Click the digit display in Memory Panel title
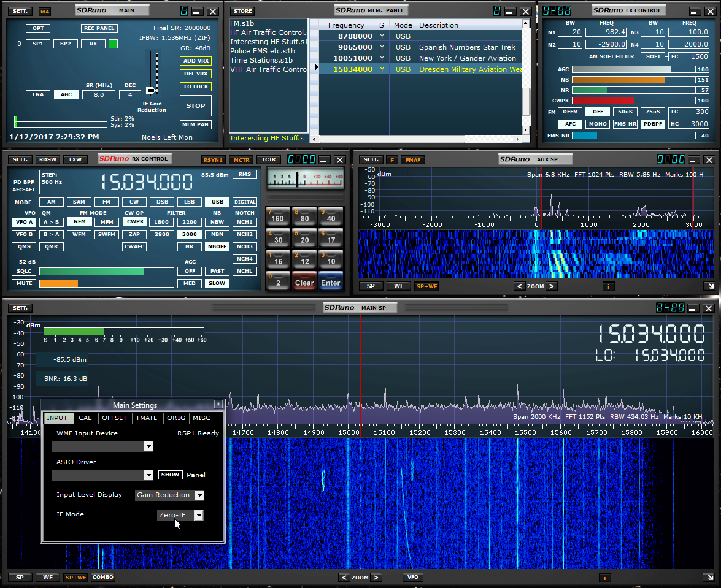Screen dimensions: 721x588 click(x=496, y=11)
